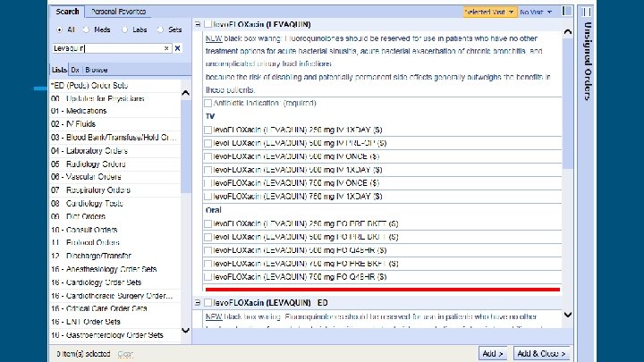Check LEVAQUIN 750 mg PO PRE BKFT order
644x362 pixels.
208,264
